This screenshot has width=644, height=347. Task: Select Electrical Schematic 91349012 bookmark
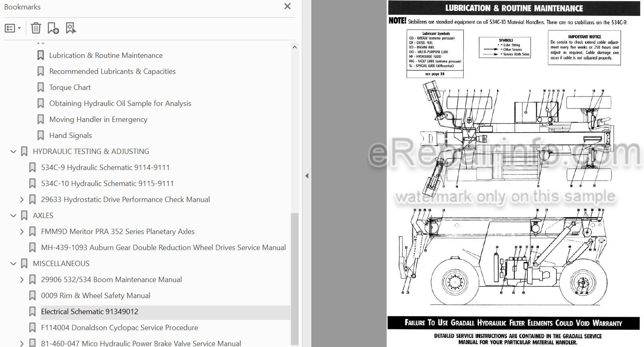click(x=90, y=312)
